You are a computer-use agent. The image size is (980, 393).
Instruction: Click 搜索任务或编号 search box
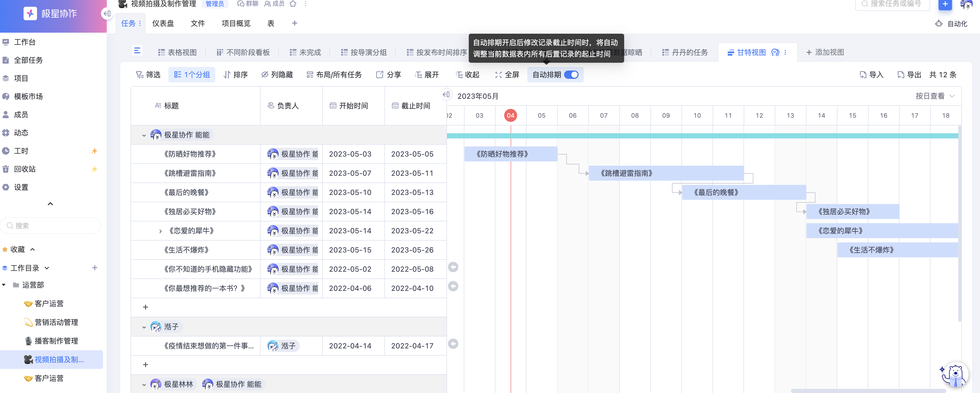pos(892,4)
